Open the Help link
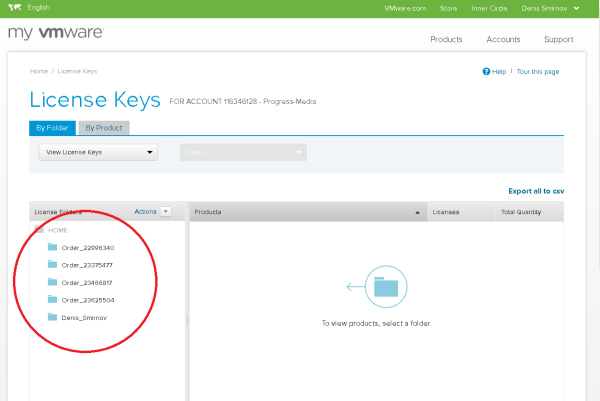Viewport: 600px width, 401px height. (499, 72)
